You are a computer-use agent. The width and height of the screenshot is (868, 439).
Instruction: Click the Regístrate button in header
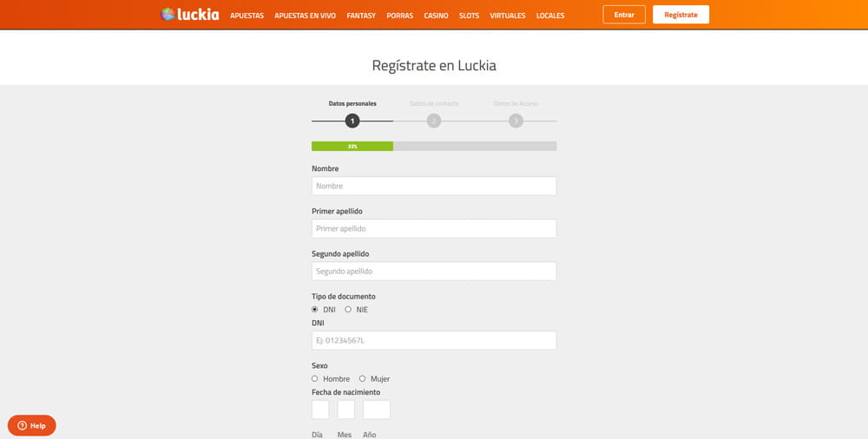click(x=681, y=15)
